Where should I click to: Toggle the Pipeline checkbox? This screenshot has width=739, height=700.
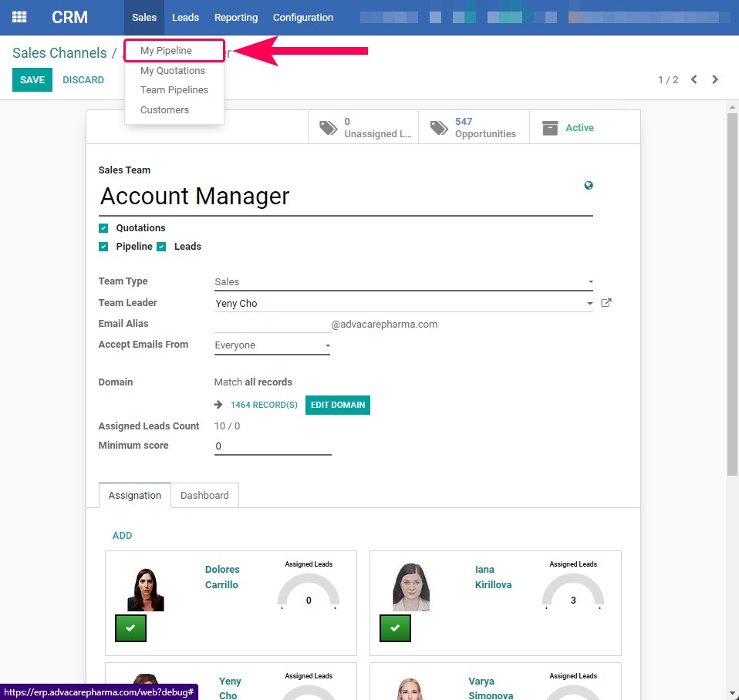tap(103, 247)
